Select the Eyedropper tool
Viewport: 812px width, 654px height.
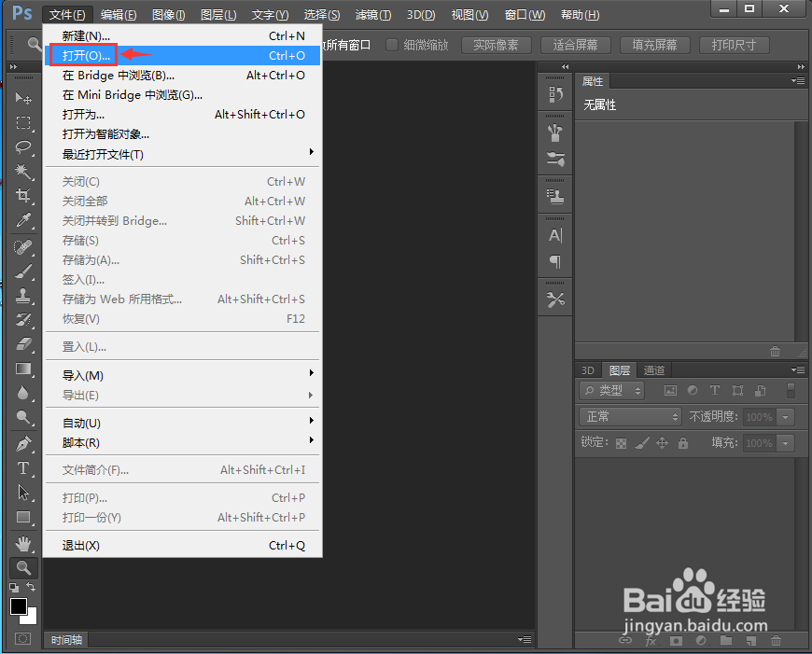(x=22, y=220)
